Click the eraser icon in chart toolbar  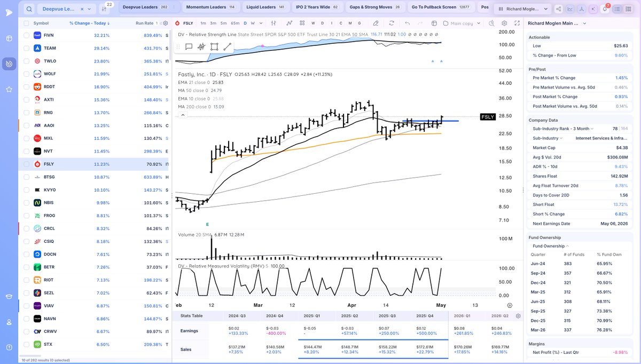tap(376, 23)
